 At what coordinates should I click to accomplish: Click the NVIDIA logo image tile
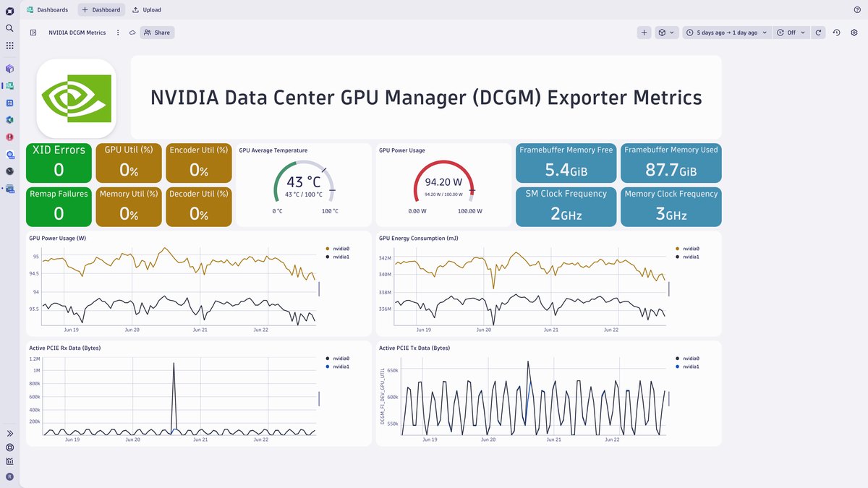[x=76, y=98]
